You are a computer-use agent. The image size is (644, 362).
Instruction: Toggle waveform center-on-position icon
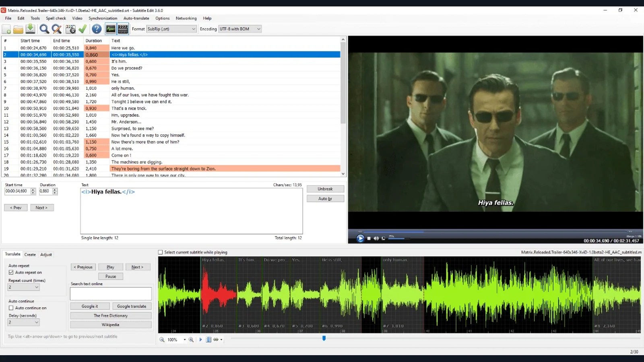(208, 340)
